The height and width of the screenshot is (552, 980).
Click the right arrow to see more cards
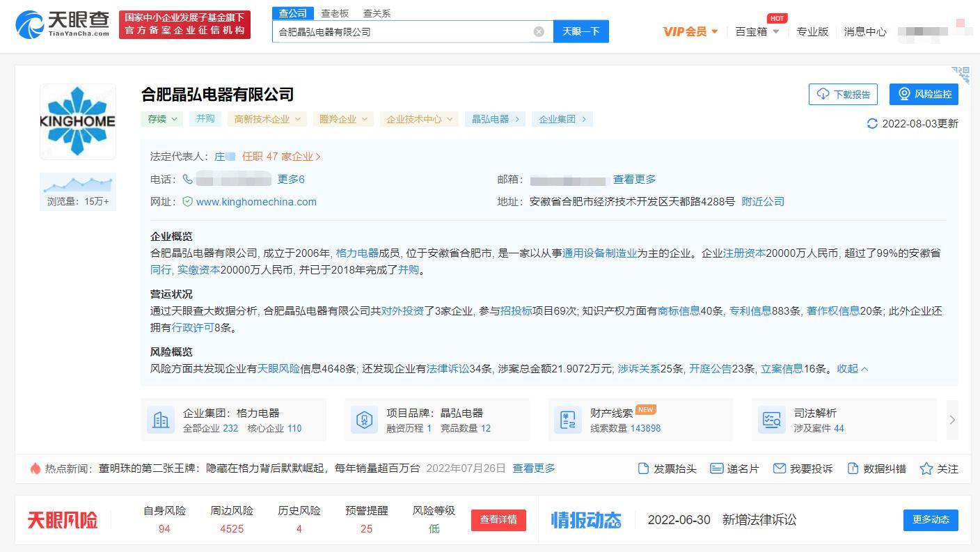click(952, 420)
